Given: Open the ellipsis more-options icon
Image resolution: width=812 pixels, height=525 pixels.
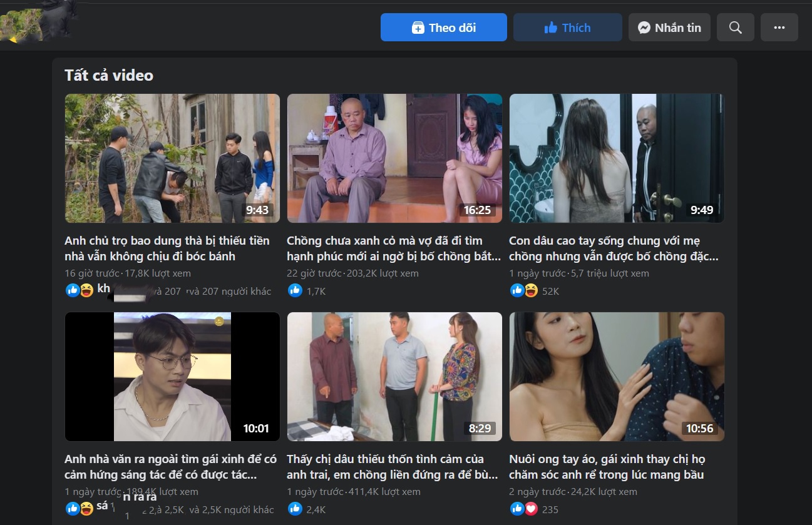Looking at the screenshot, I should click(x=779, y=27).
